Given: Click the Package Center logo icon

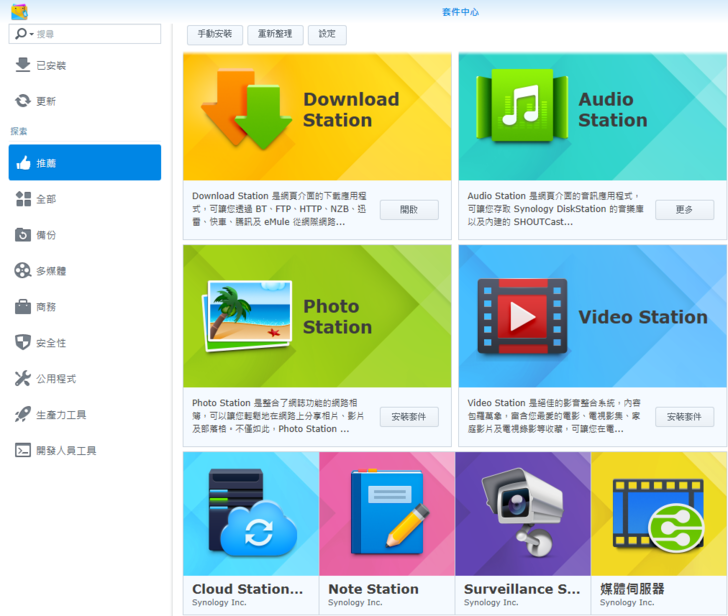Looking at the screenshot, I should click(19, 11).
